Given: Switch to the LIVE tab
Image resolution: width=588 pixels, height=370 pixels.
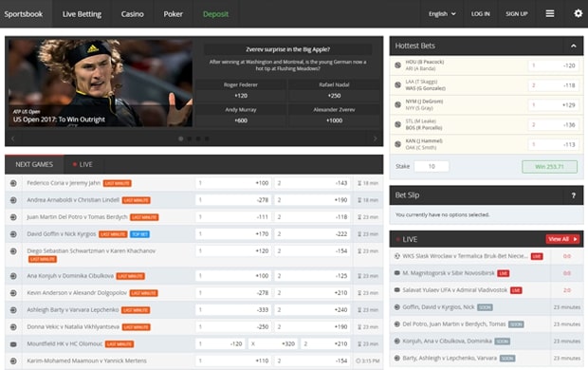Looking at the screenshot, I should click(83, 164).
